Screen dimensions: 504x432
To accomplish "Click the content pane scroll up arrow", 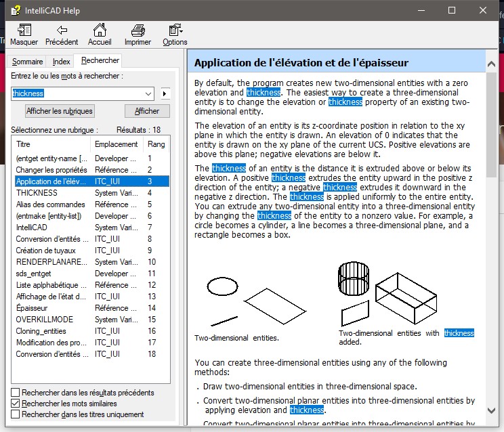I will [x=491, y=64].
